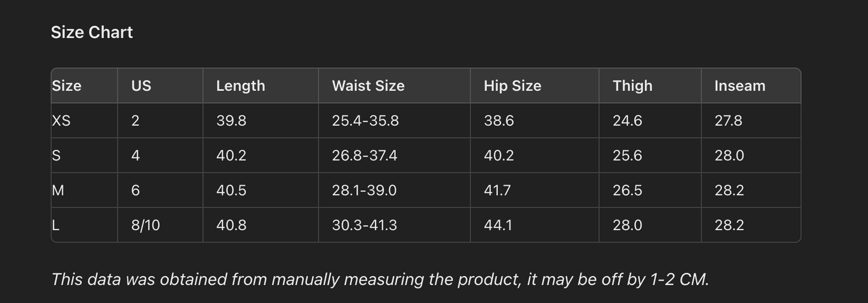Select the Hip Size column header

pos(512,86)
